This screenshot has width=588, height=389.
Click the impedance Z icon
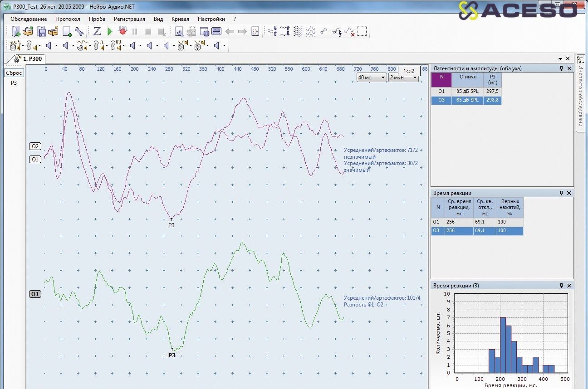(97, 31)
